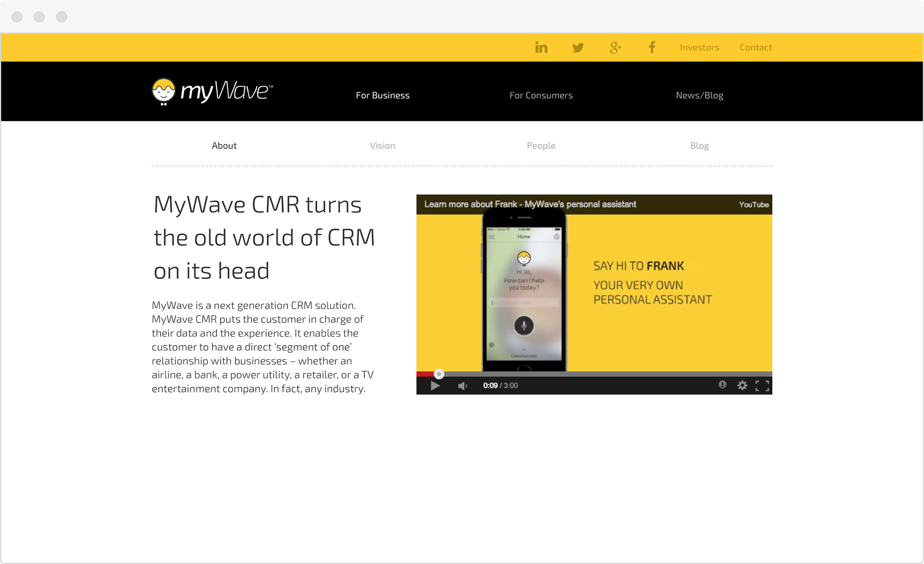The width and height of the screenshot is (924, 564).
Task: Select the About tab
Action: (x=224, y=145)
